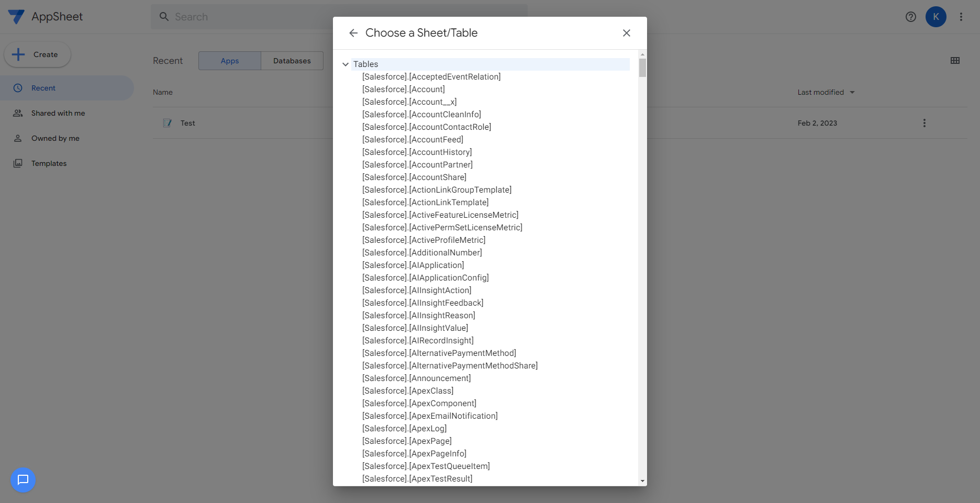Screen dimensions: 980x503
Task: Switch to the Databases tab
Action: tap(292, 61)
